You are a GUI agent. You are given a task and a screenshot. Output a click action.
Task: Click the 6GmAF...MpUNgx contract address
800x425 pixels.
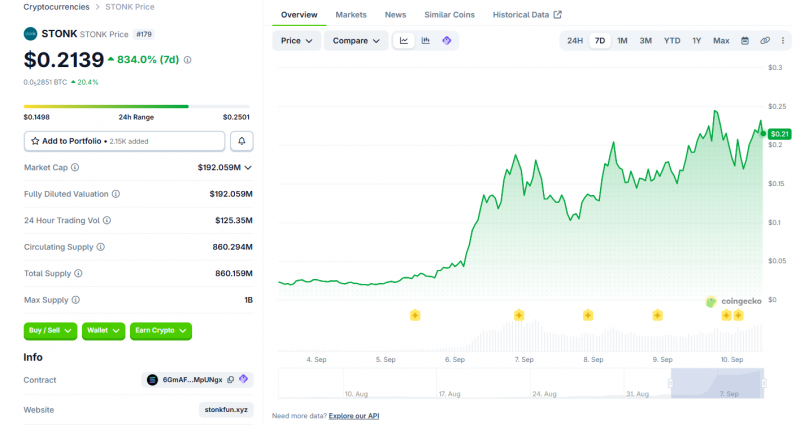192,380
